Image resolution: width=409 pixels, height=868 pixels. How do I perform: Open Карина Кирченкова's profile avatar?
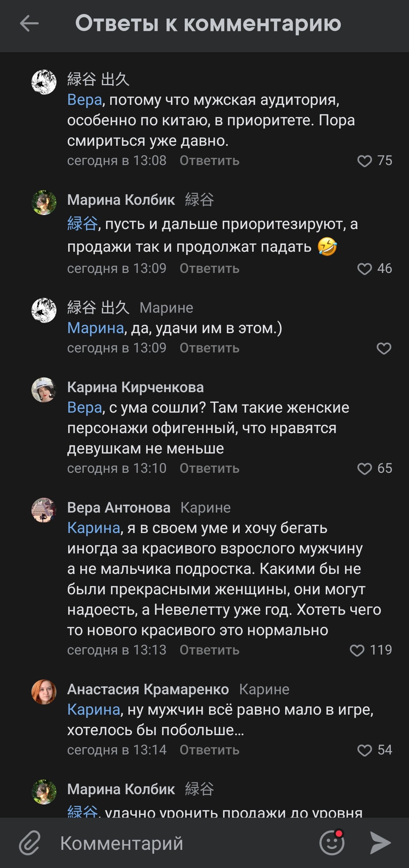click(44, 390)
